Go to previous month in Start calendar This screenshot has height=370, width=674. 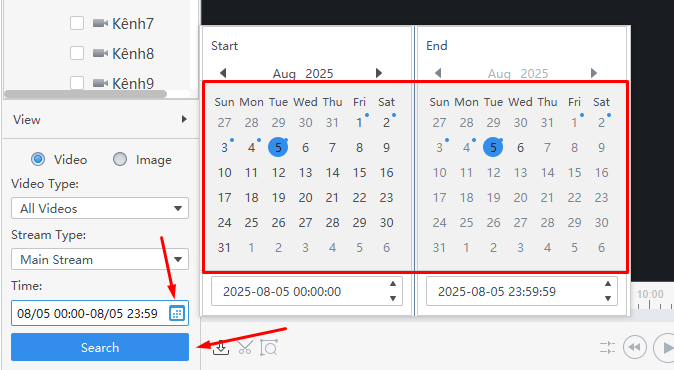[x=223, y=73]
